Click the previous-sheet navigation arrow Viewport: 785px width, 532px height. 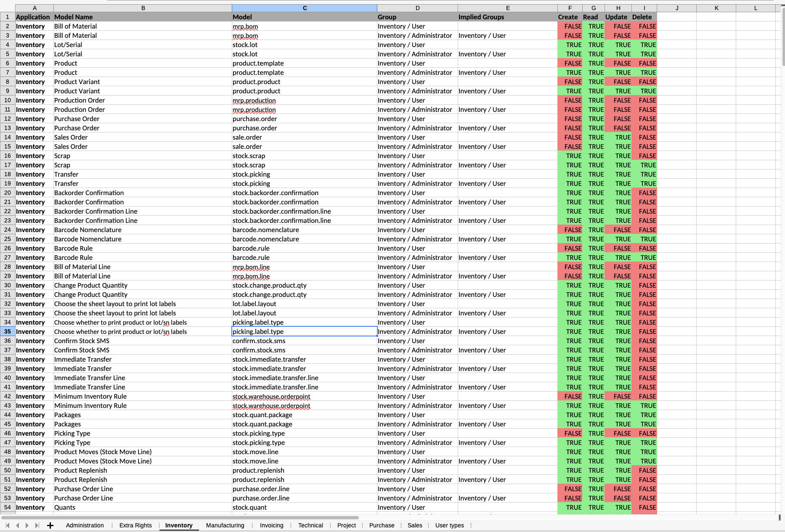pyautogui.click(x=17, y=525)
